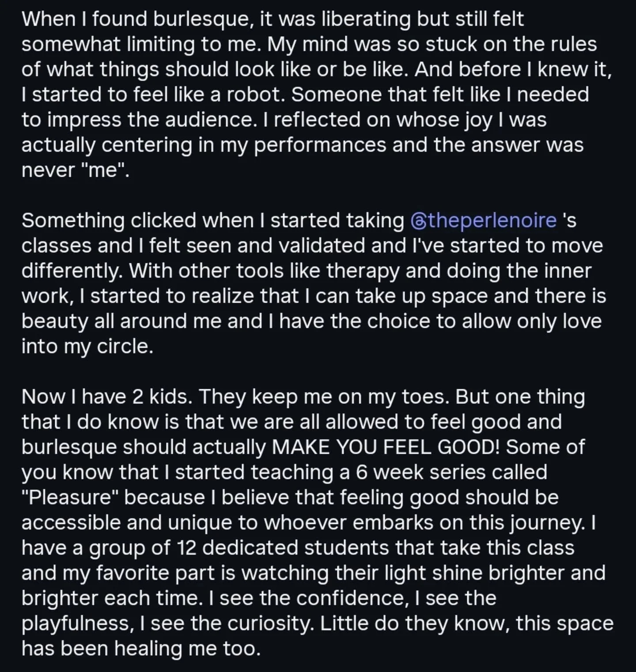Click the paragraph beginning "Something clicked when"
The height and width of the screenshot is (672, 636).
(314, 284)
